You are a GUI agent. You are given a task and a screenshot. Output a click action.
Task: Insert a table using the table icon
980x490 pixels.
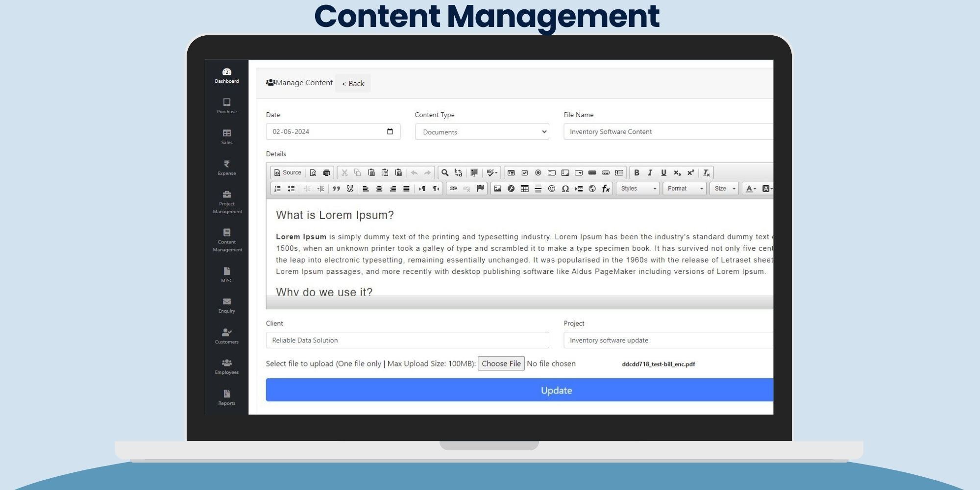click(524, 189)
